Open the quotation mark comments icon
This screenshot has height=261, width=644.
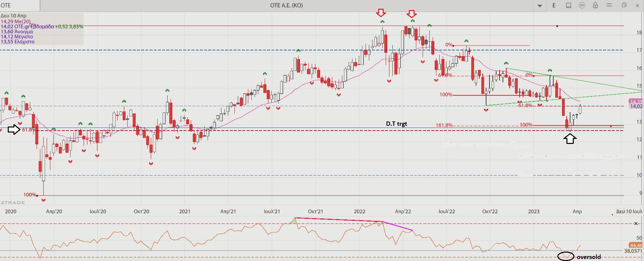point(582,5)
